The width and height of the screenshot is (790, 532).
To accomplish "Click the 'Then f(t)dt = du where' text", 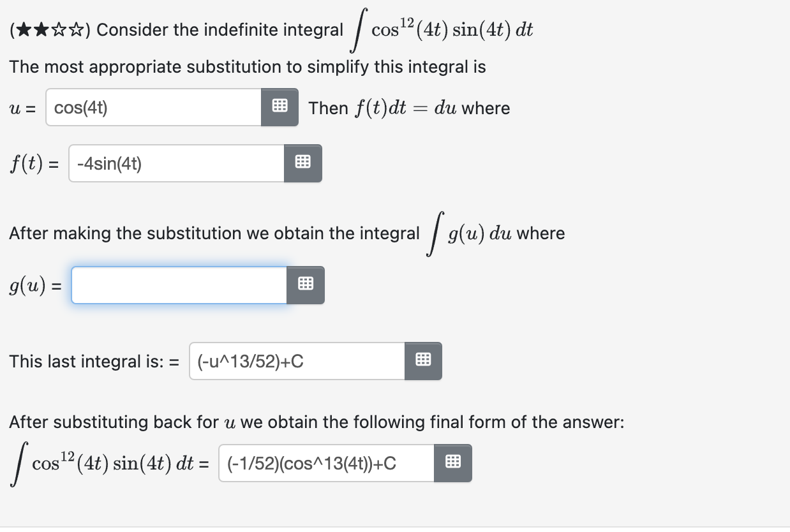I will (x=408, y=107).
